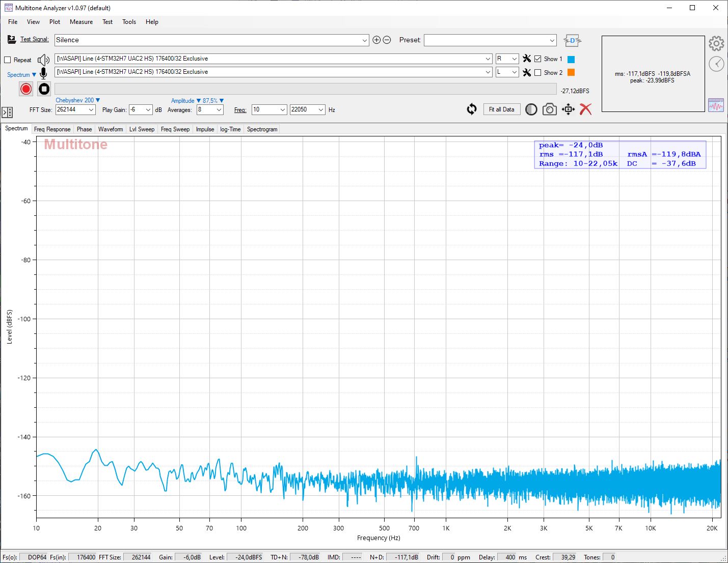728x563 pixels.
Task: Click the Delay 400 ms field
Action: pos(507,557)
